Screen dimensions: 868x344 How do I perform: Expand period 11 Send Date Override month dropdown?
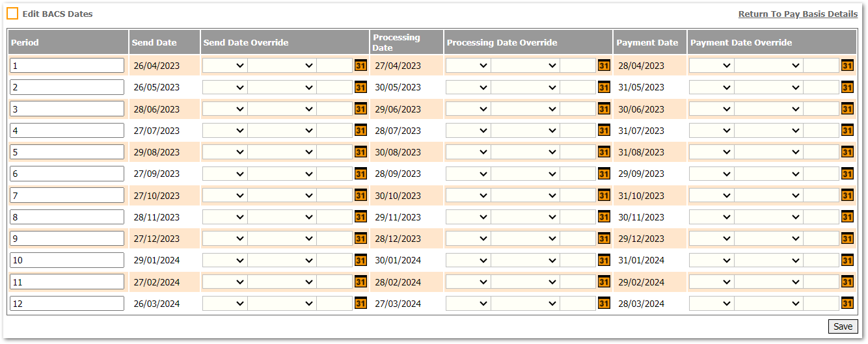(x=282, y=282)
